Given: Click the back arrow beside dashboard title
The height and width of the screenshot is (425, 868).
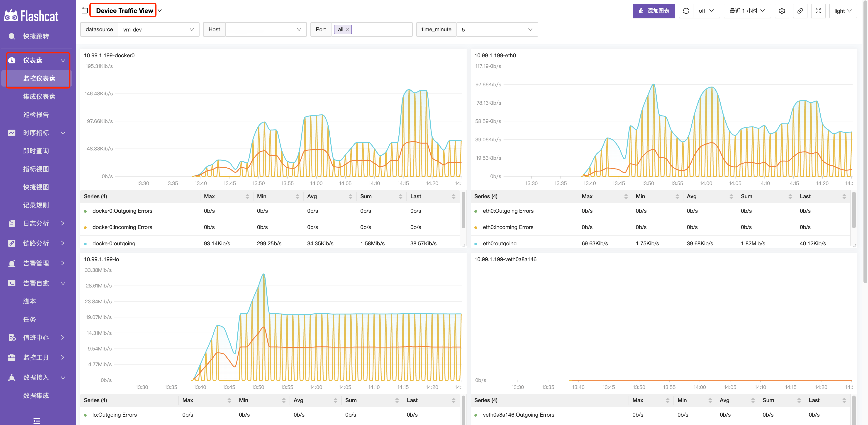Looking at the screenshot, I should point(85,10).
